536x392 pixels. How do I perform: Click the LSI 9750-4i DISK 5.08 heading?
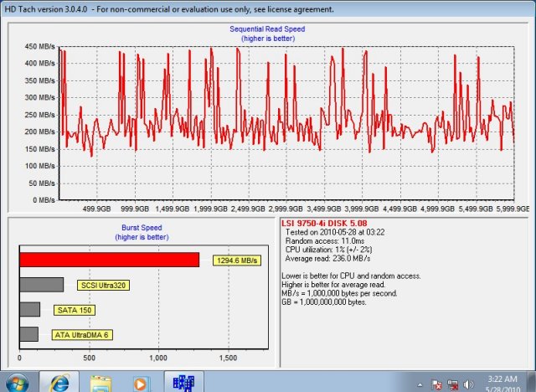coord(324,224)
